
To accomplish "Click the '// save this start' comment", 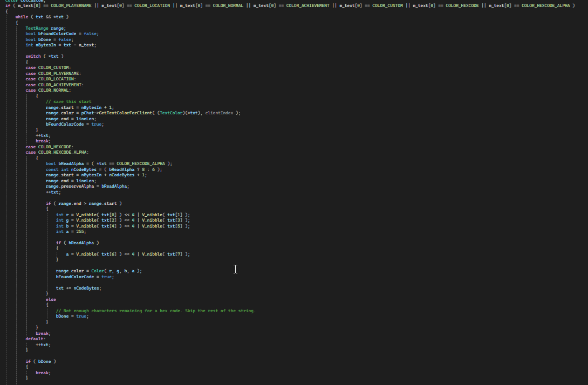I will coord(69,101).
